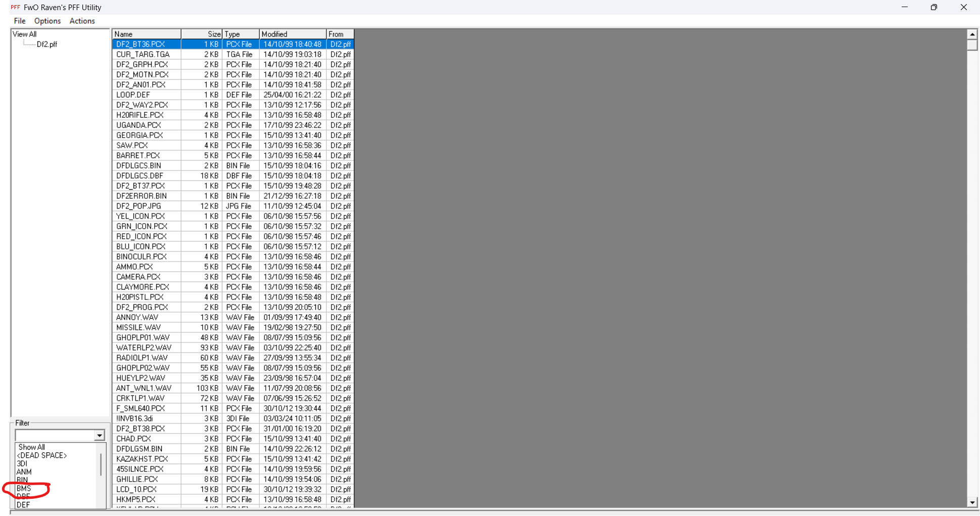The width and height of the screenshot is (980, 516).
Task: Choose Show All filter option
Action: [31, 447]
